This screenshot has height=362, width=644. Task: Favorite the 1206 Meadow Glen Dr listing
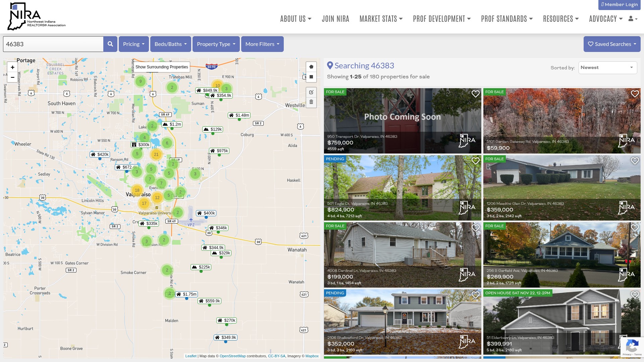tap(635, 161)
